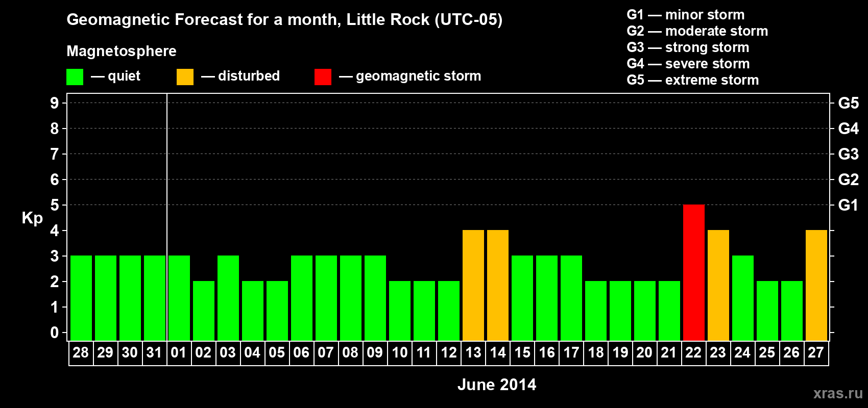Click the '— quiet' legend label
Screen dimensions: 868x408
(x=115, y=76)
